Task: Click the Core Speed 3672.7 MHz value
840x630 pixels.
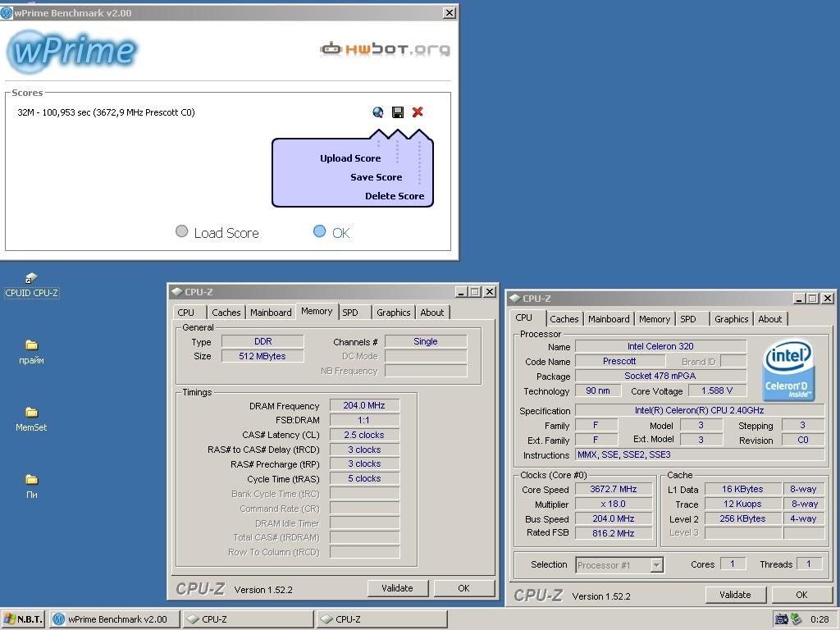Action: [614, 489]
